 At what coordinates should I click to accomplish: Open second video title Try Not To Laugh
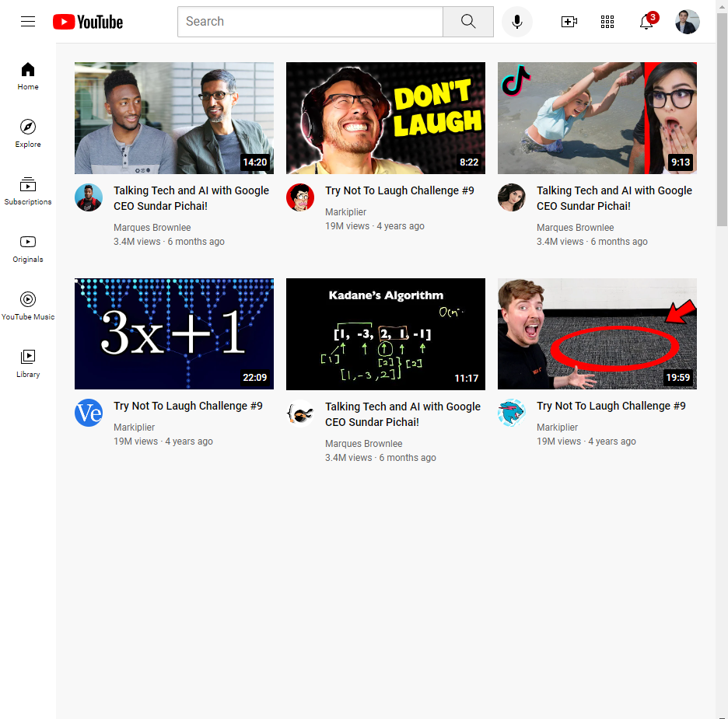[x=400, y=190]
